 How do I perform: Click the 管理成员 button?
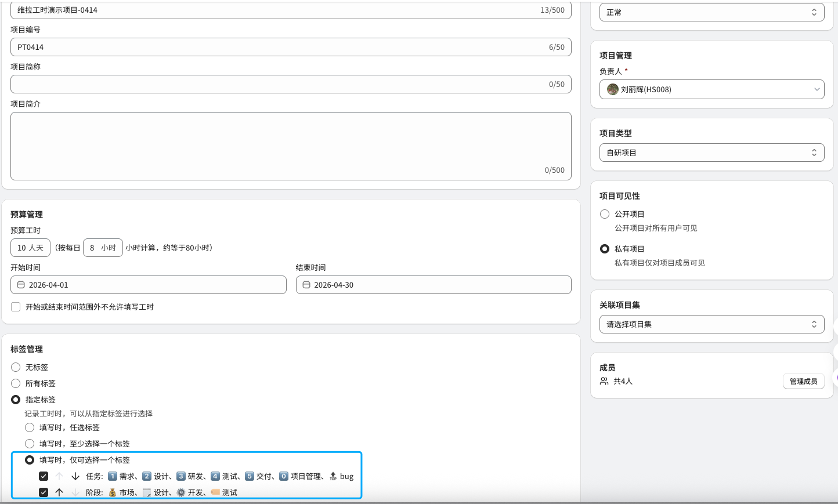click(804, 381)
